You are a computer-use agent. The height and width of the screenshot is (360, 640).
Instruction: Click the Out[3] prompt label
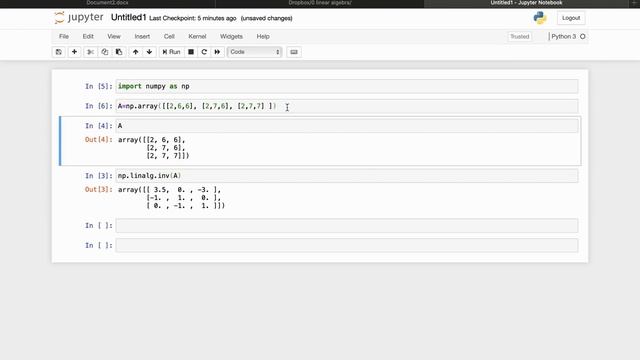pos(98,189)
